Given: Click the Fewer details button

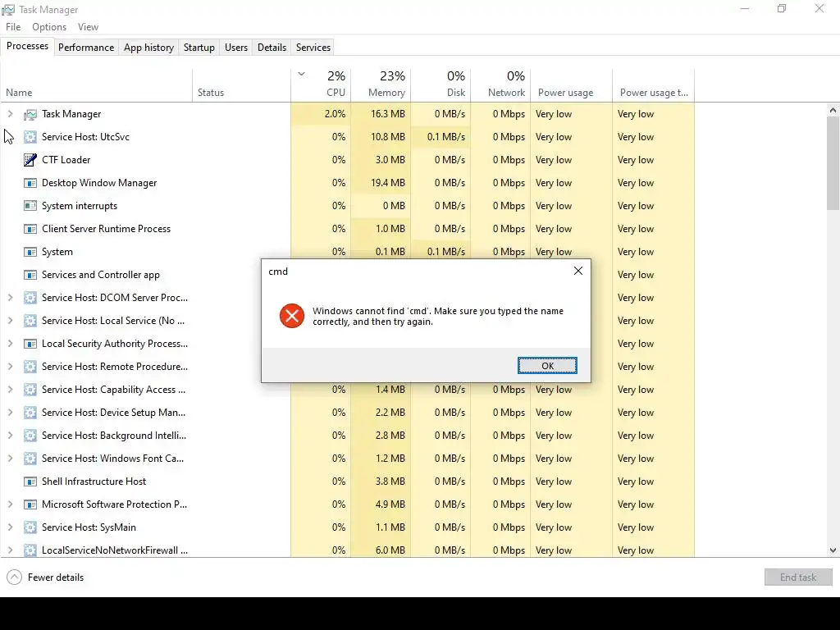Looking at the screenshot, I should (x=46, y=577).
